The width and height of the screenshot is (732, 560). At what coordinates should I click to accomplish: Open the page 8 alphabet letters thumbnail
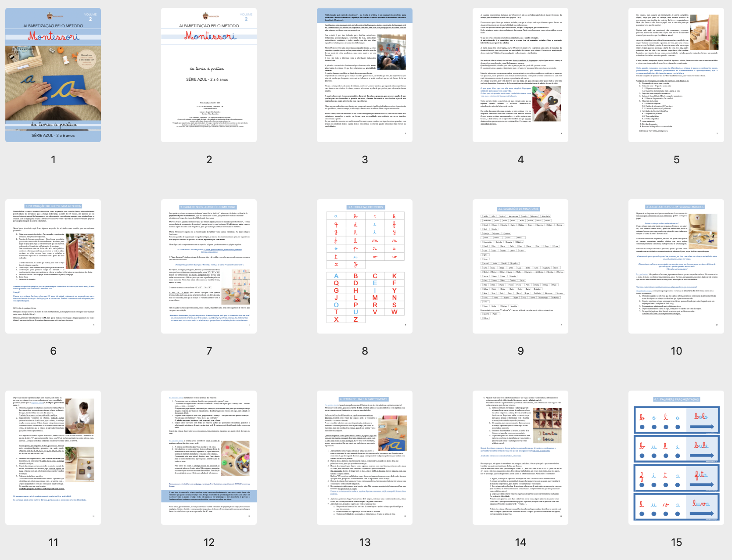(365, 266)
